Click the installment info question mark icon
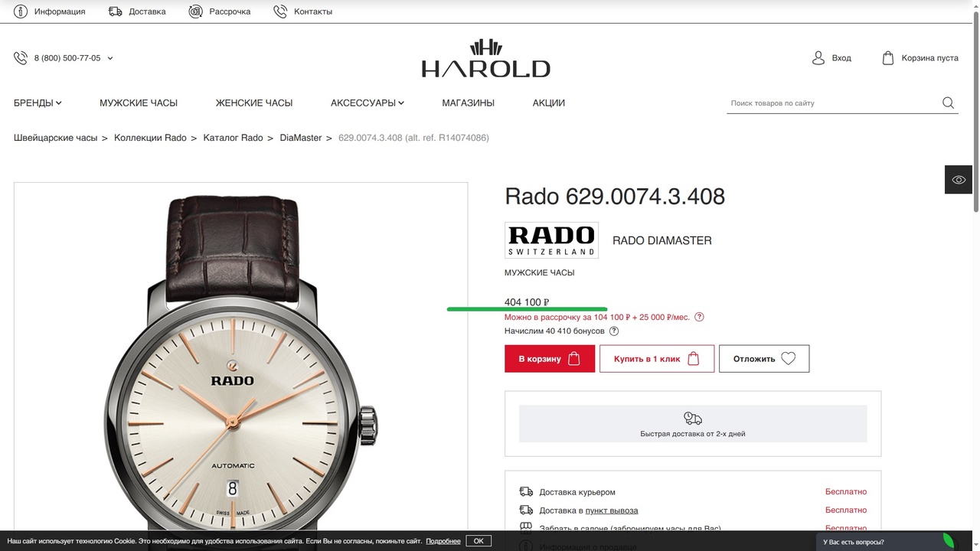The height and width of the screenshot is (551, 980). pyautogui.click(x=699, y=317)
